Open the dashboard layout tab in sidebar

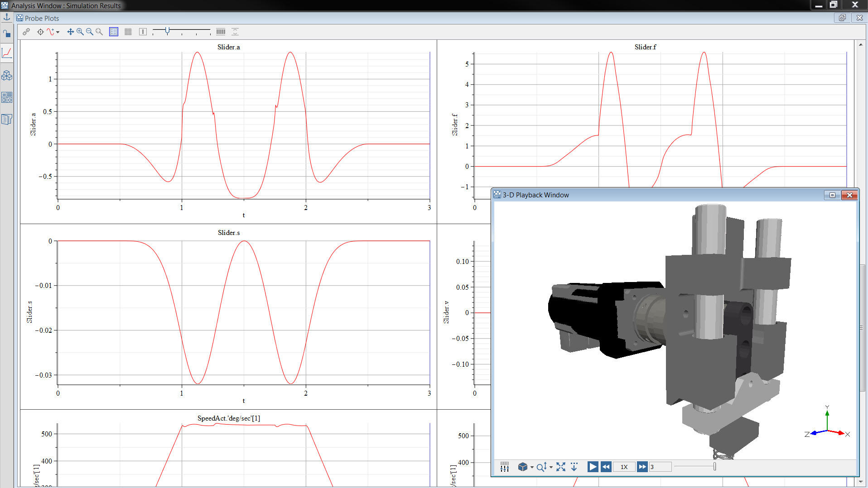click(x=7, y=97)
